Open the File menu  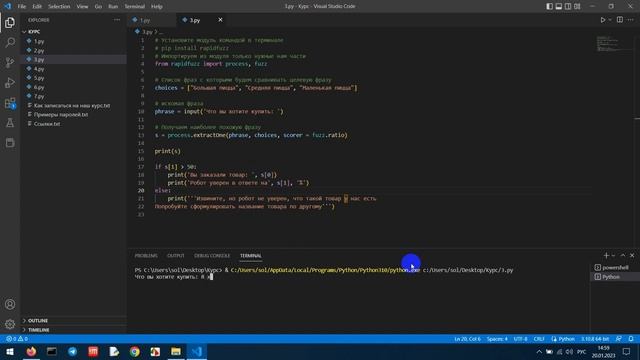point(22,6)
